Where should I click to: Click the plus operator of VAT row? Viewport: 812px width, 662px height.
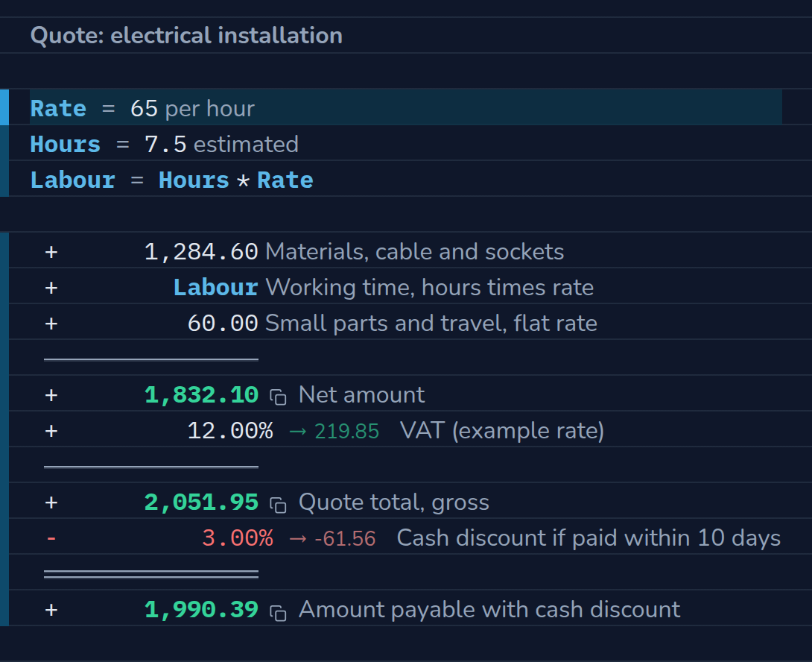coord(51,432)
